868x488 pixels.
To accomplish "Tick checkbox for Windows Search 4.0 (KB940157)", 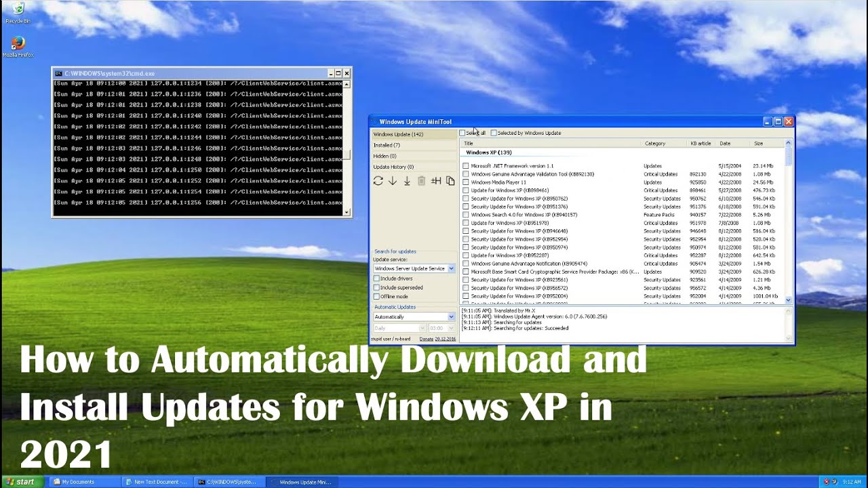I will (x=466, y=215).
